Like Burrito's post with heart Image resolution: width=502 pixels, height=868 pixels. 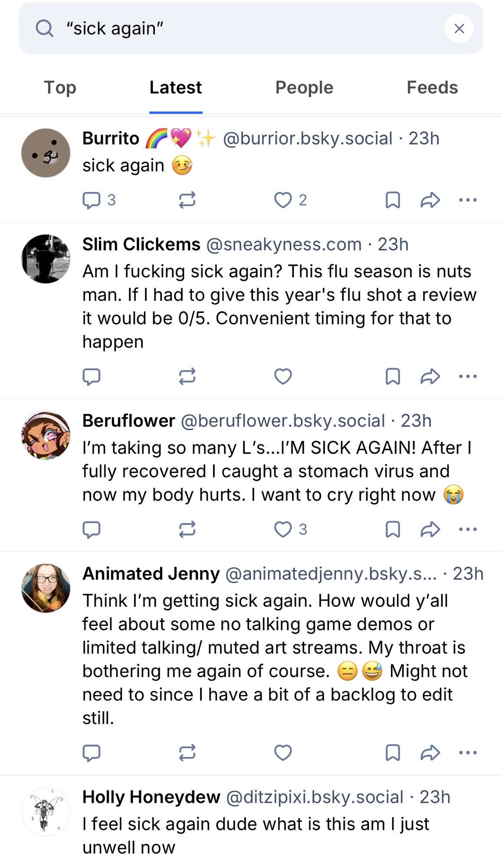(283, 200)
